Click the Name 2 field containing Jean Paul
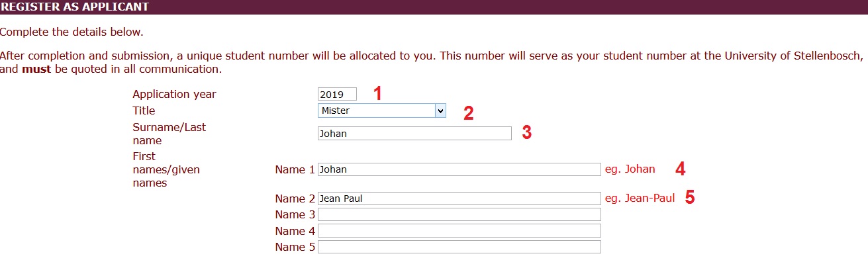 459,199
